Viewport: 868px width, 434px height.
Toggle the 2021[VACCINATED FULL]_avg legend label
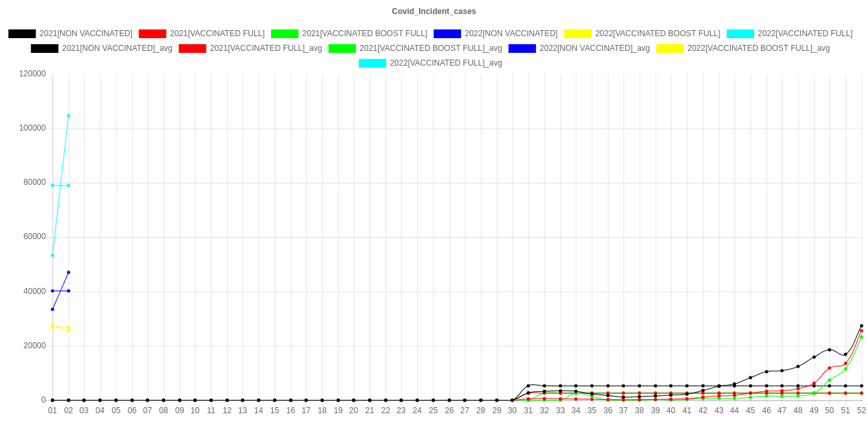tap(266, 48)
